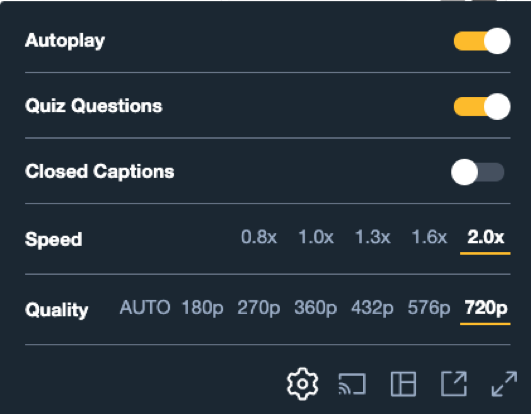Enable the Closed Captions toggle

tap(478, 172)
